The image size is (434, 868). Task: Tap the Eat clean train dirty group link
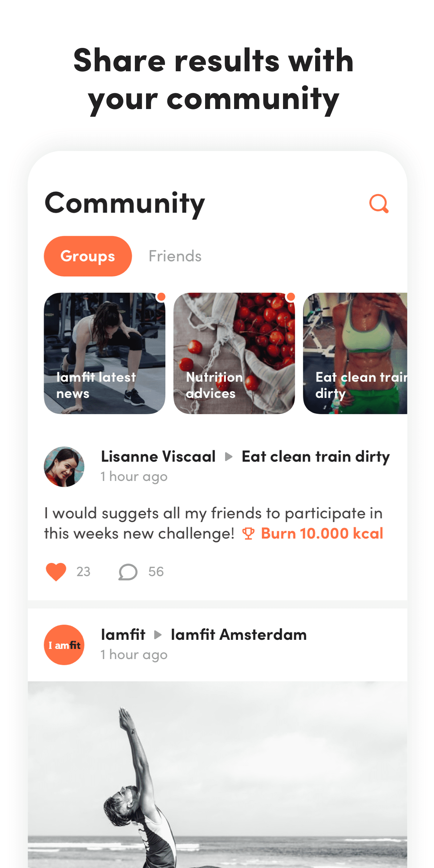tap(316, 457)
